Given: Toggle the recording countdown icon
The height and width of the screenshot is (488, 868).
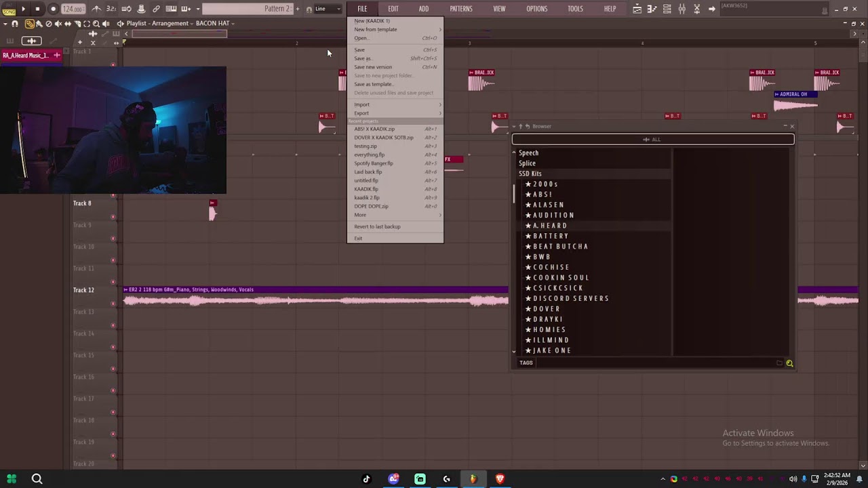Looking at the screenshot, I should 111,9.
